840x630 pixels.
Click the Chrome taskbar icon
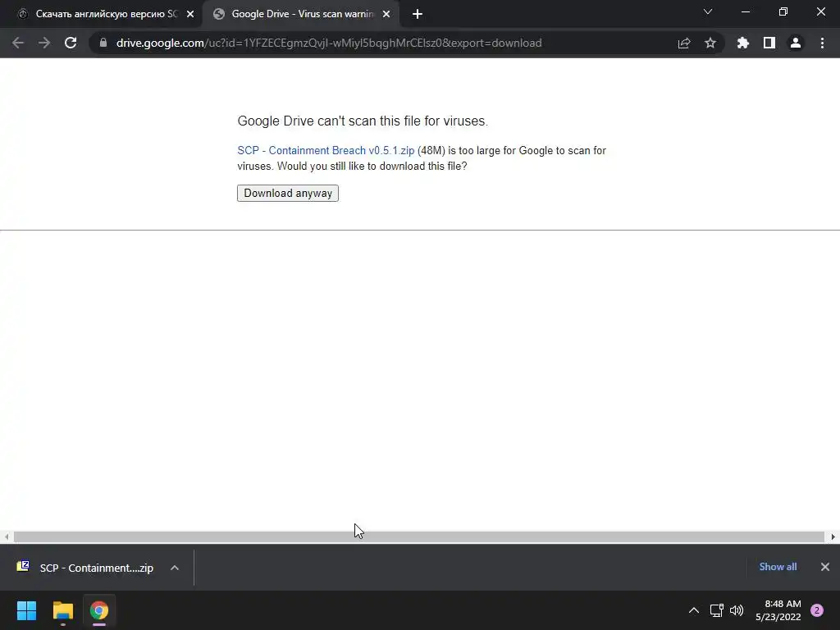click(99, 610)
